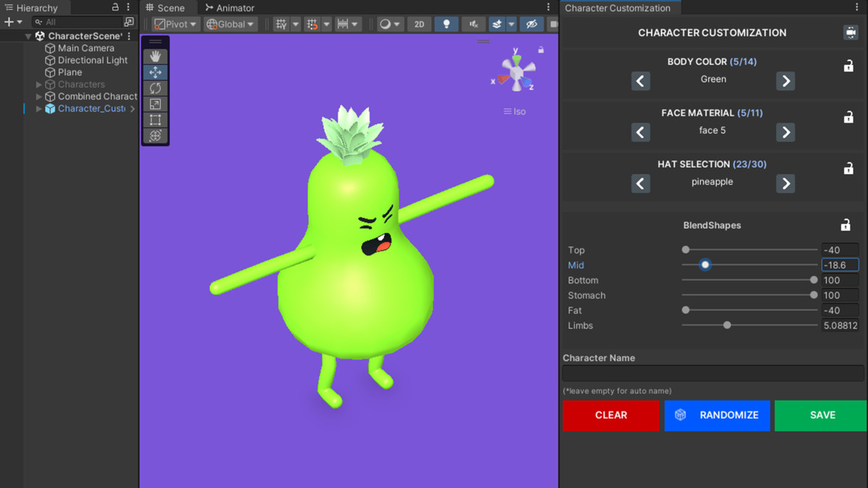Click the Character Name input field
This screenshot has height=488, width=868.
point(712,372)
